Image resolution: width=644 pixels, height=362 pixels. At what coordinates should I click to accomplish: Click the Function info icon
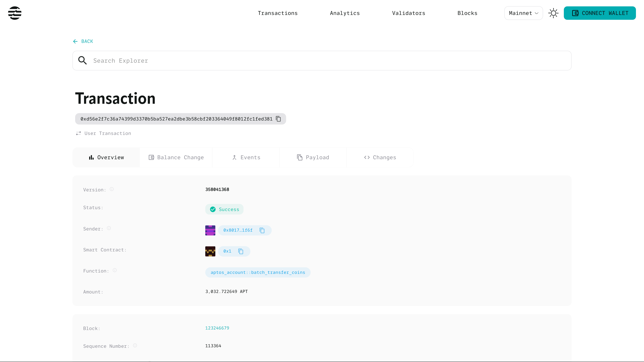point(115,270)
